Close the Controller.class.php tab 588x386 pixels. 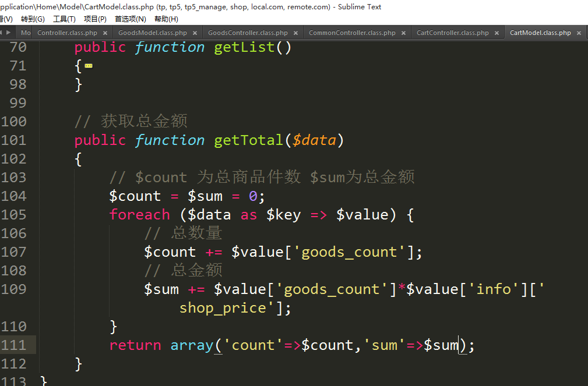(105, 33)
